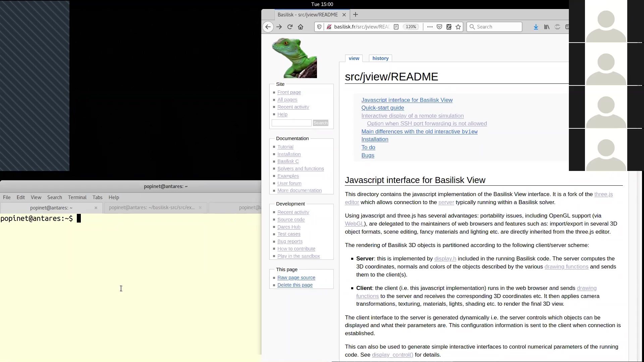Image resolution: width=644 pixels, height=362 pixels.
Task: Click the AdBlock Plus extension icon
Action: [557, 27]
